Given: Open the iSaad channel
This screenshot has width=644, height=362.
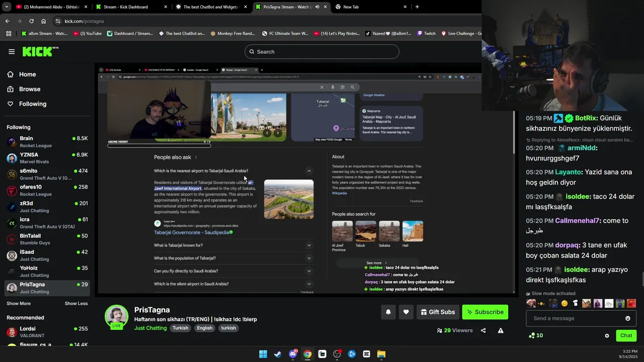Looking at the screenshot, I should [x=47, y=255].
